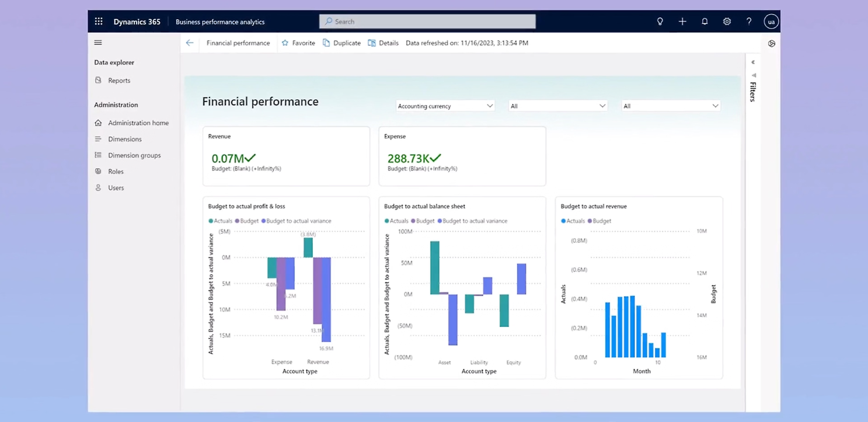868x422 pixels.
Task: Click the Data explorer heading
Action: pyautogui.click(x=114, y=62)
